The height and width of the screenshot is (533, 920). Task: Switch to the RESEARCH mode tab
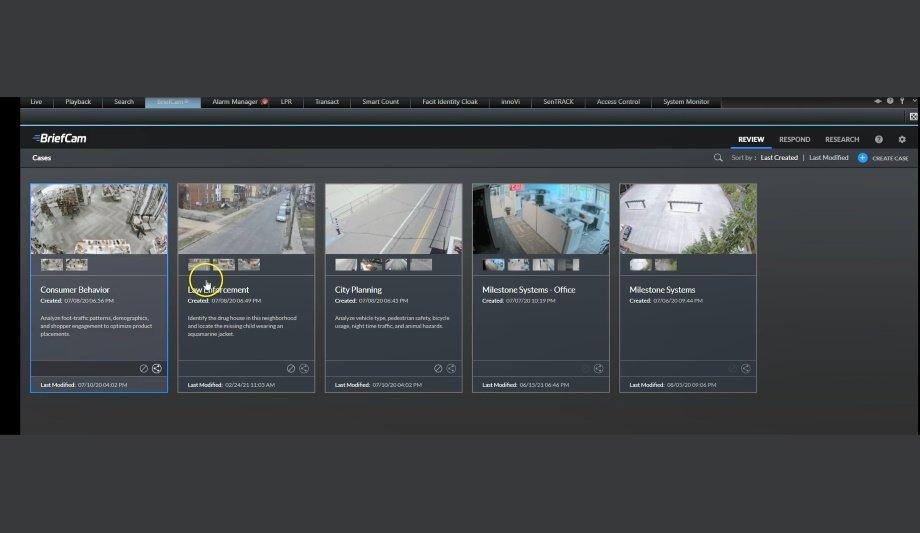[842, 140]
